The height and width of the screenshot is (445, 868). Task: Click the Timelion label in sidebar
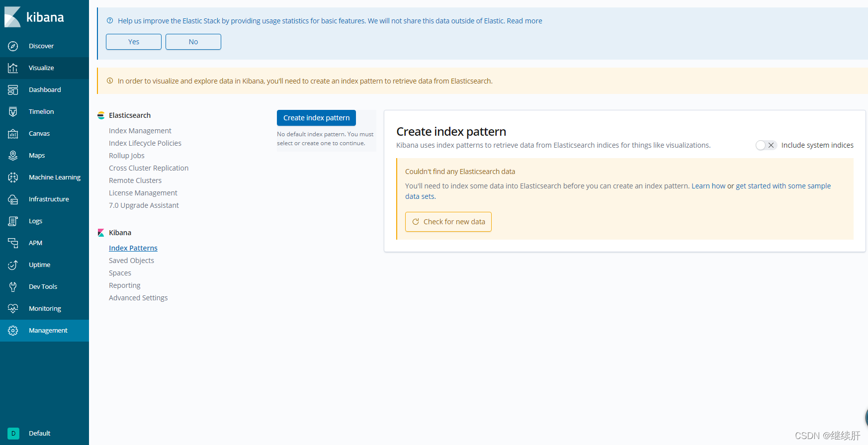coord(41,112)
